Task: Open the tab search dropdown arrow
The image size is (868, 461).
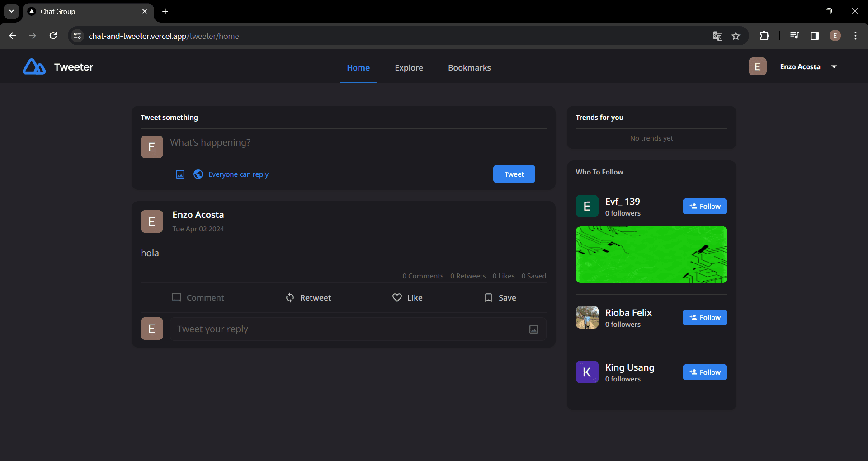Action: pos(11,11)
